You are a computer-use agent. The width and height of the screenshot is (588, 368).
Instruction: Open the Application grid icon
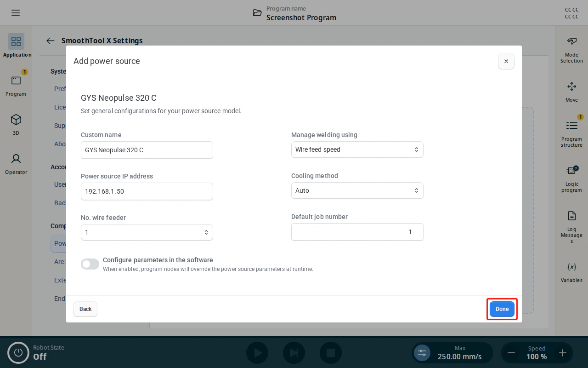(x=16, y=41)
